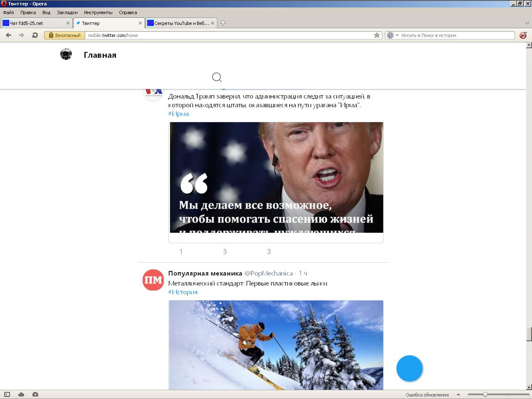Open the Популярная механика profile name

(205, 273)
